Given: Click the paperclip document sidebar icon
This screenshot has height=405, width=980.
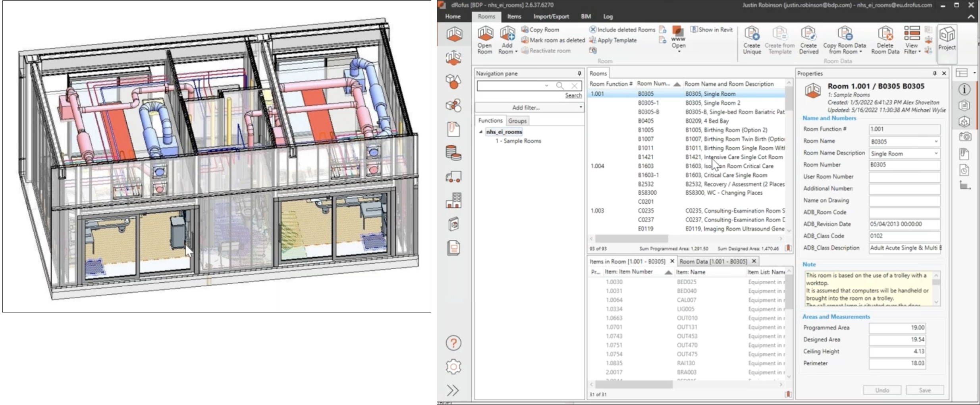Looking at the screenshot, I should point(454,129).
